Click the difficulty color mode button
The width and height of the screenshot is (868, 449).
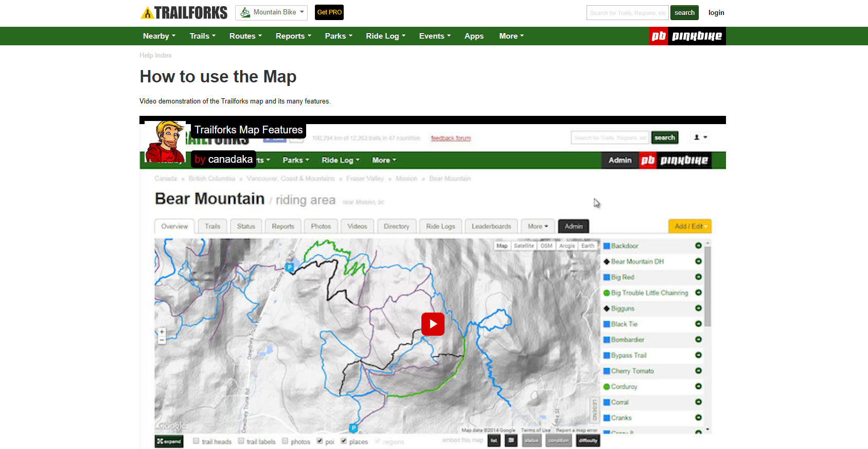[x=588, y=441]
